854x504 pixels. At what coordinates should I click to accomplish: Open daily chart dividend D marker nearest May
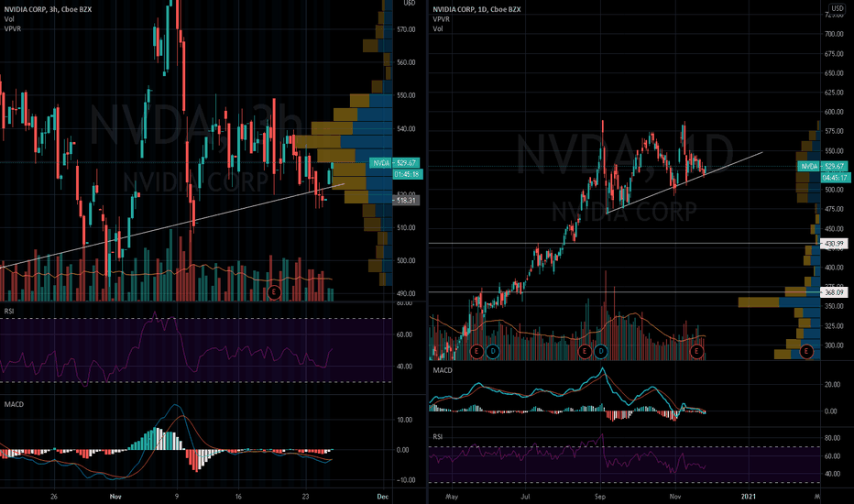492,352
